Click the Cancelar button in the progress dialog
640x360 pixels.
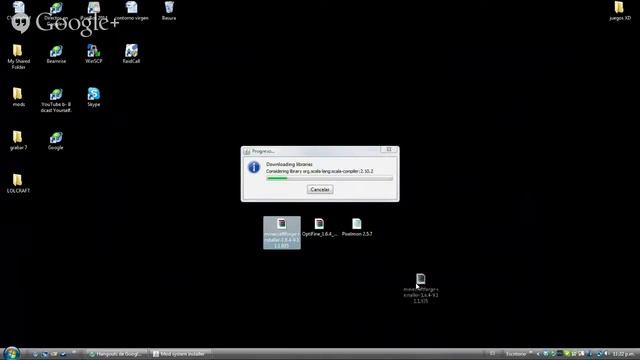point(320,189)
